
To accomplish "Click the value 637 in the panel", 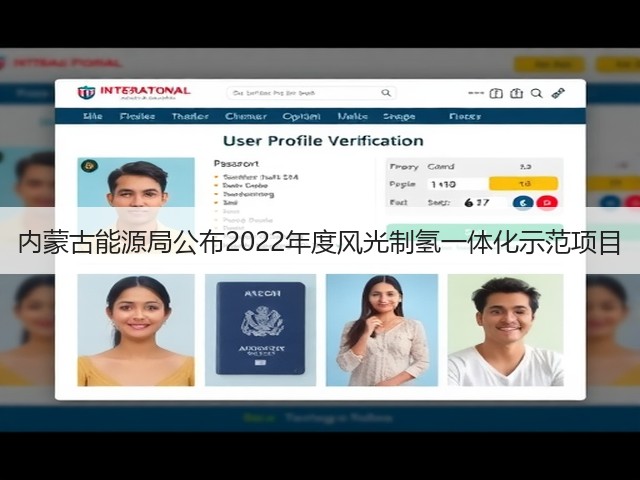I will 476,202.
